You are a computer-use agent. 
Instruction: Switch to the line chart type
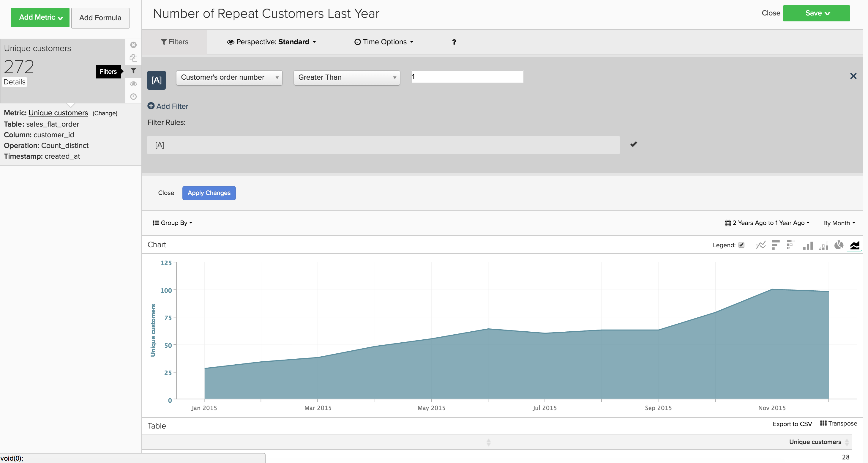coord(760,245)
